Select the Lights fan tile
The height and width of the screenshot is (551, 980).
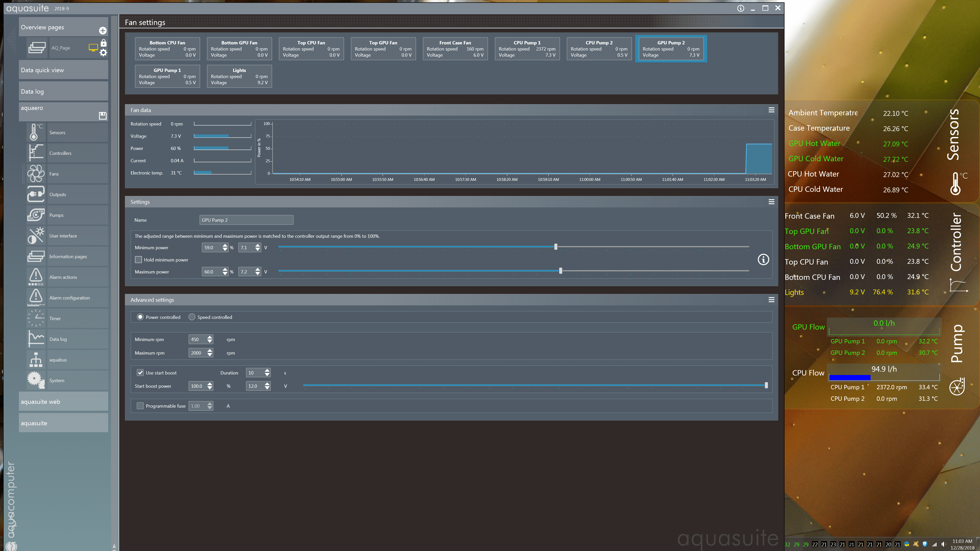(x=239, y=76)
